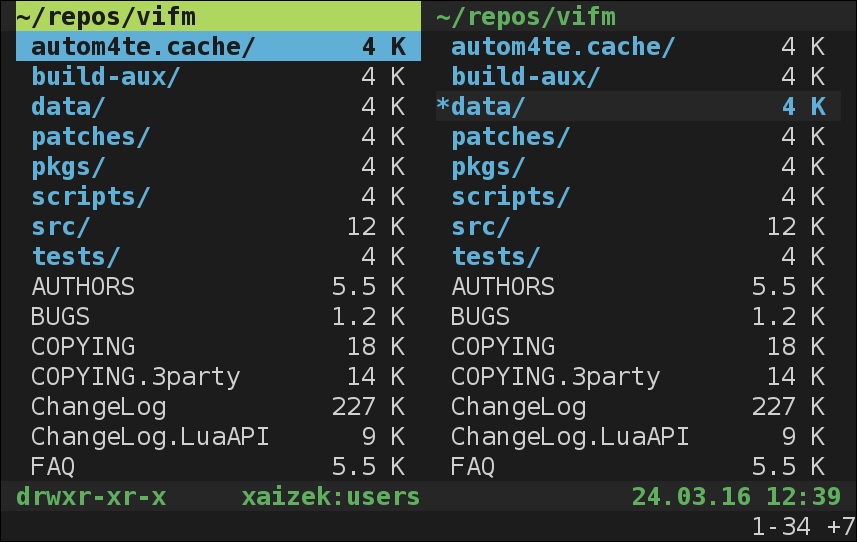Select autom4te.cache/ in the left pane

coord(219,46)
